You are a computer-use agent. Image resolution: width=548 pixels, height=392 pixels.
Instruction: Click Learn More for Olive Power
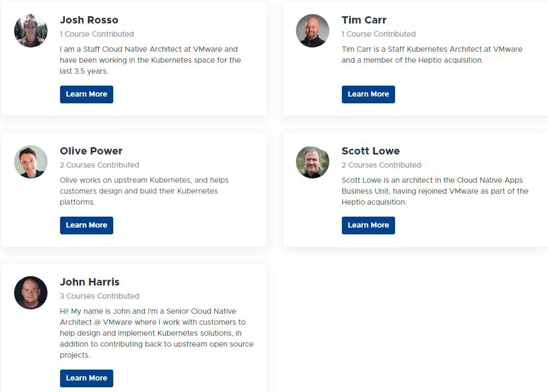coord(86,225)
